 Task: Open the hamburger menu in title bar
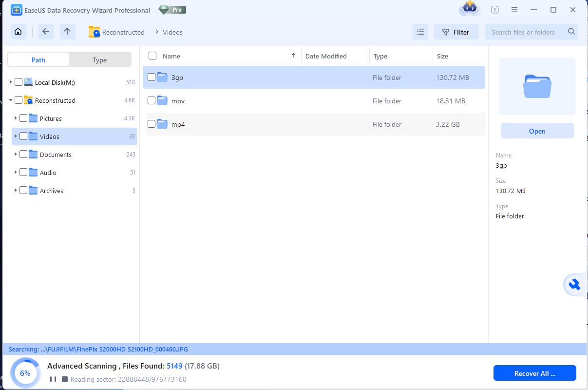pos(514,10)
